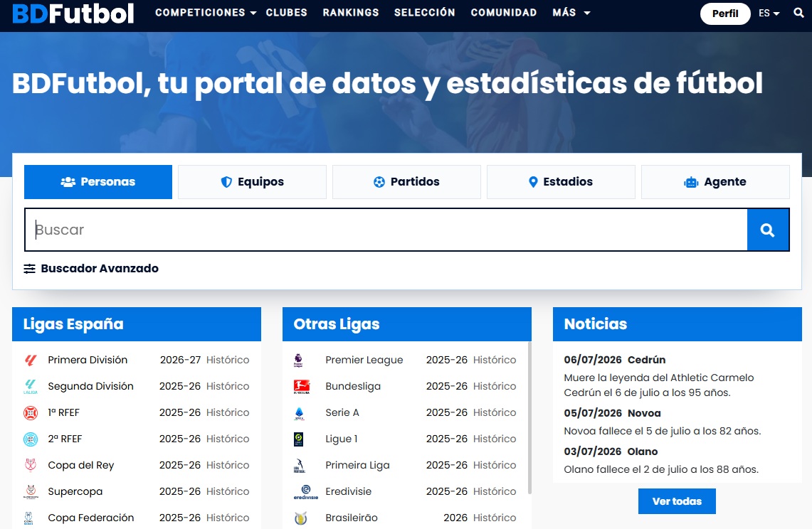The height and width of the screenshot is (529, 812).
Task: Click the 2ª RFEF logo
Action: click(31, 439)
